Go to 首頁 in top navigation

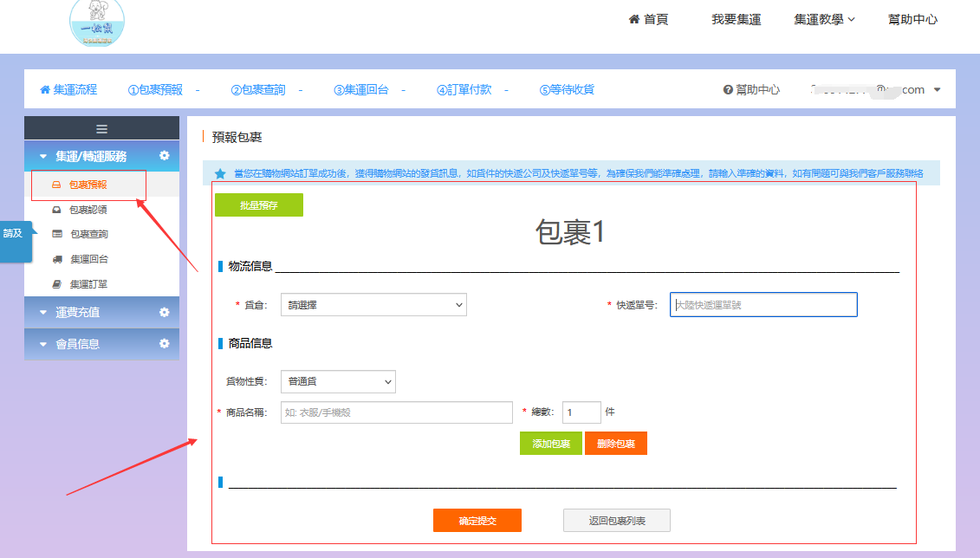[x=648, y=19]
